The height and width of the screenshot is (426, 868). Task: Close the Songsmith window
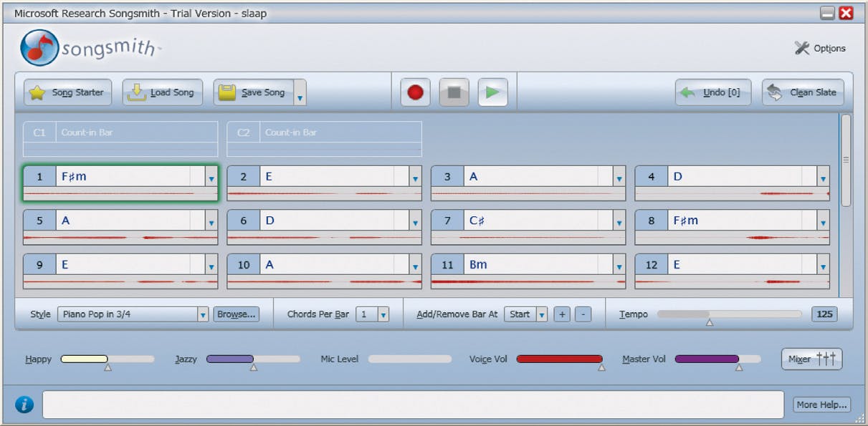[x=846, y=13]
